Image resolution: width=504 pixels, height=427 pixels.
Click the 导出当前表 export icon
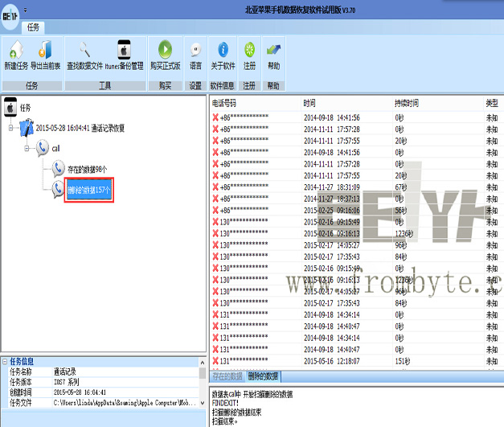click(46, 50)
